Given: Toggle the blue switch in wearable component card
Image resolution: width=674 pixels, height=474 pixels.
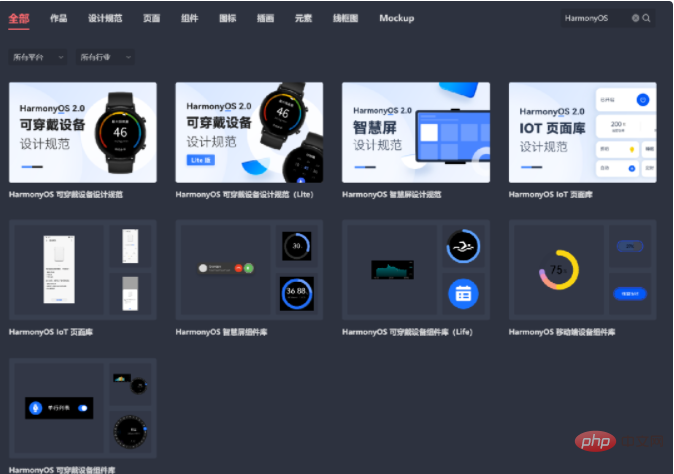Looking at the screenshot, I should coord(83,408).
